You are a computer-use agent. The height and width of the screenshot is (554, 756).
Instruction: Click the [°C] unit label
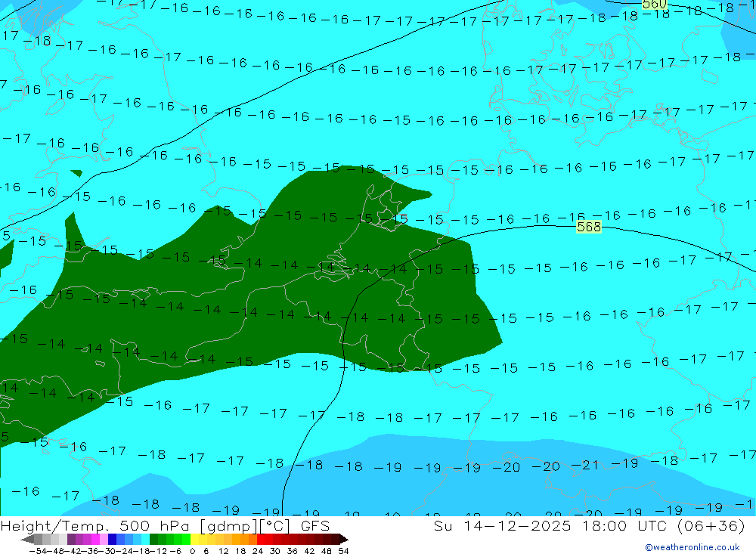pos(274,526)
